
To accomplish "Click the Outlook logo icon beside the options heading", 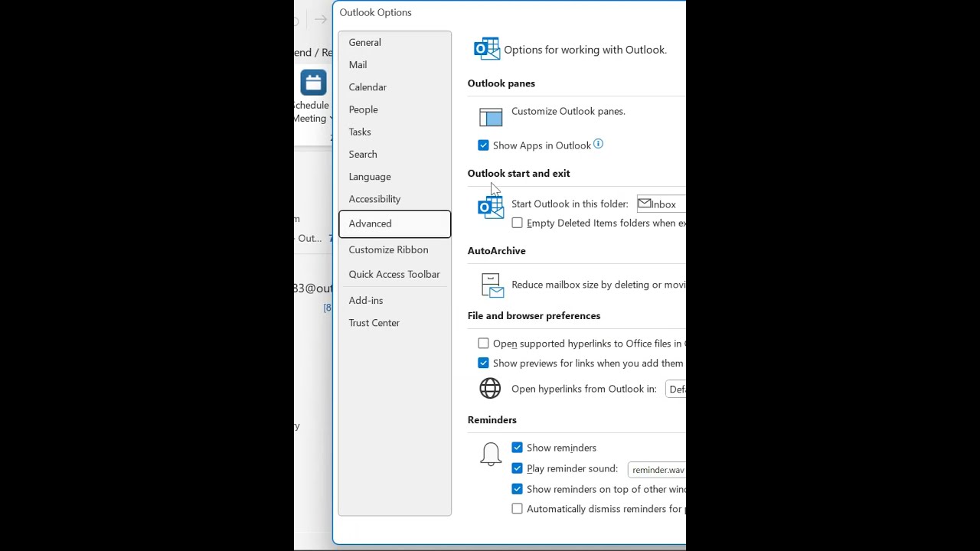I will [487, 49].
